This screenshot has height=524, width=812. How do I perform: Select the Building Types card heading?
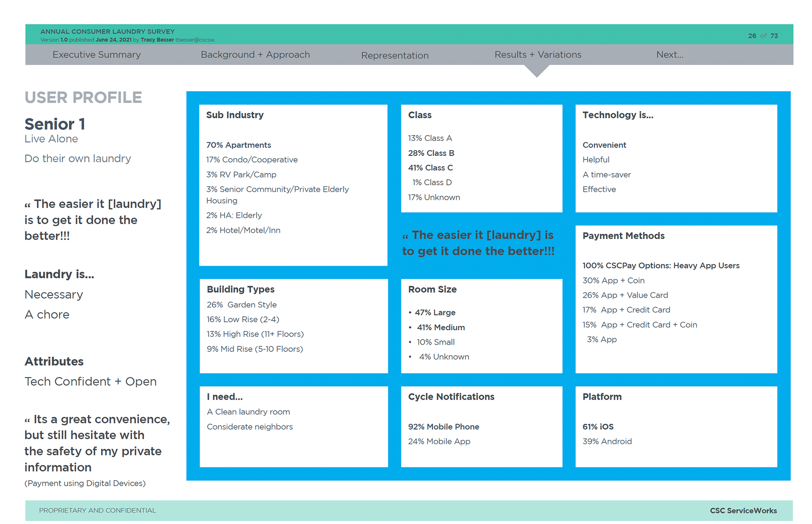(x=240, y=289)
